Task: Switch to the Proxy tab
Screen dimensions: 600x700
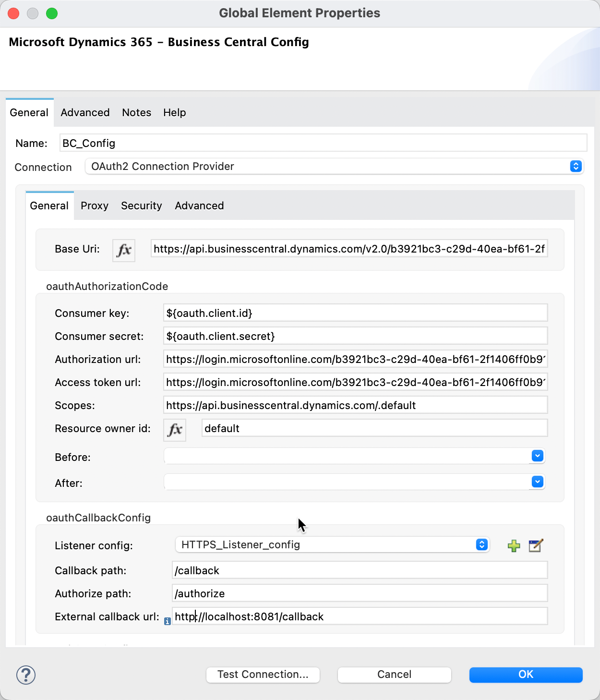Action: click(95, 206)
